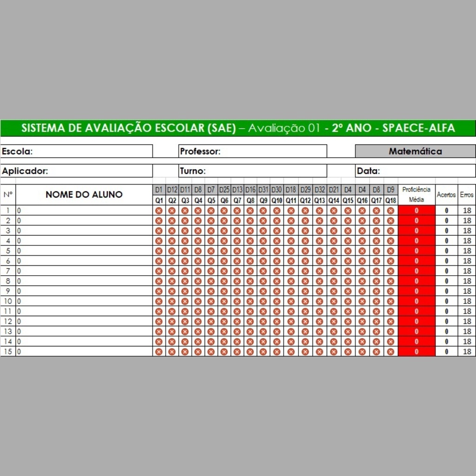The width and height of the screenshot is (476, 476).
Task: Select the gray Matemática subject cell
Action: (x=416, y=151)
